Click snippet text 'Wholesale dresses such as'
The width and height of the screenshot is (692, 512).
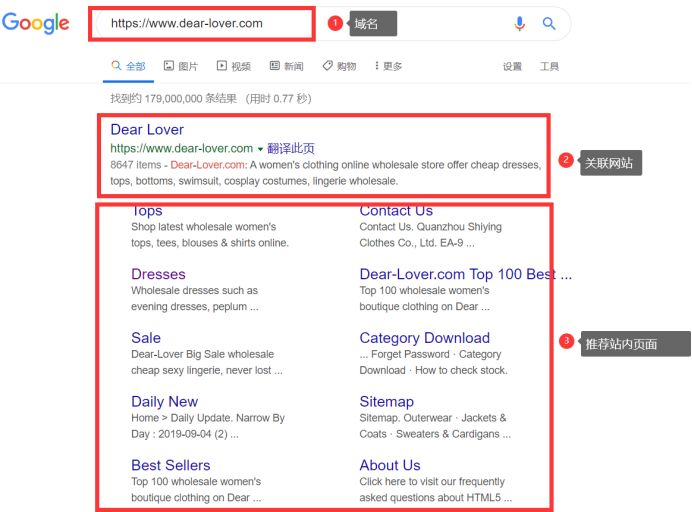click(194, 290)
